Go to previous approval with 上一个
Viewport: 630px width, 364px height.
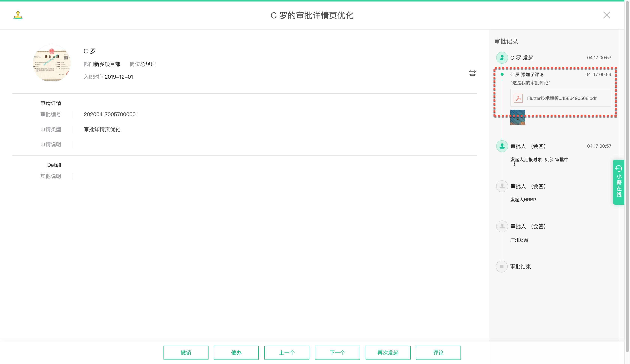point(287,353)
